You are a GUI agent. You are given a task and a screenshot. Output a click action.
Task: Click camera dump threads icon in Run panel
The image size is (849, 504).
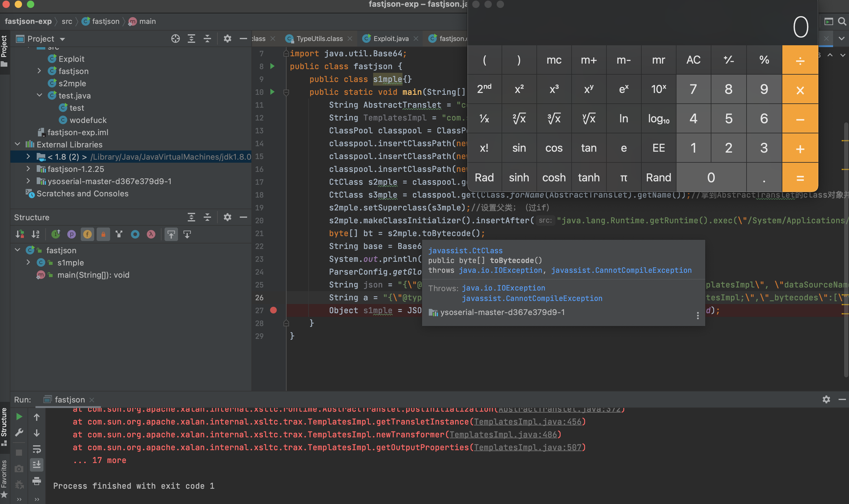pos(19,469)
